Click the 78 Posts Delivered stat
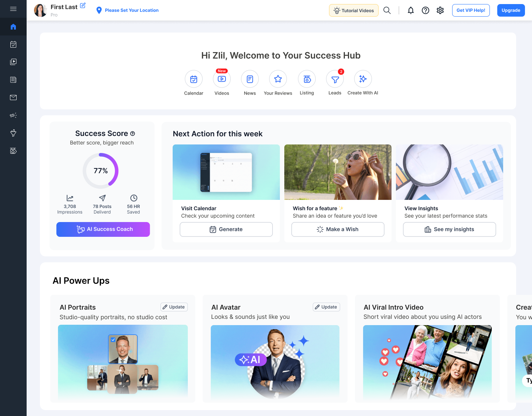The height and width of the screenshot is (416, 532). click(102, 205)
